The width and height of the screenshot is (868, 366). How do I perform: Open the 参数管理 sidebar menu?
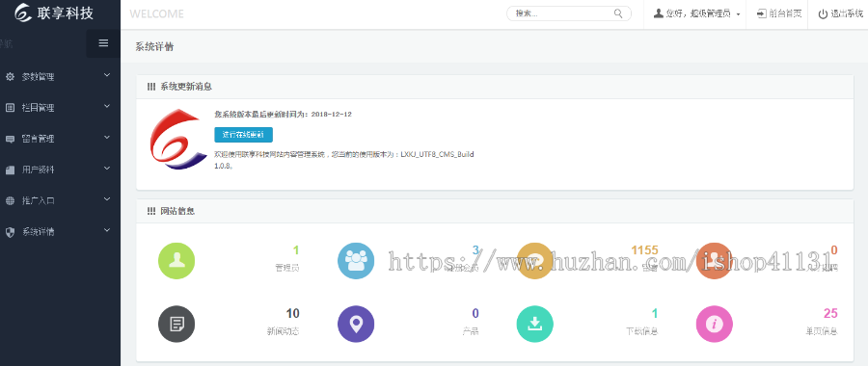[60, 77]
